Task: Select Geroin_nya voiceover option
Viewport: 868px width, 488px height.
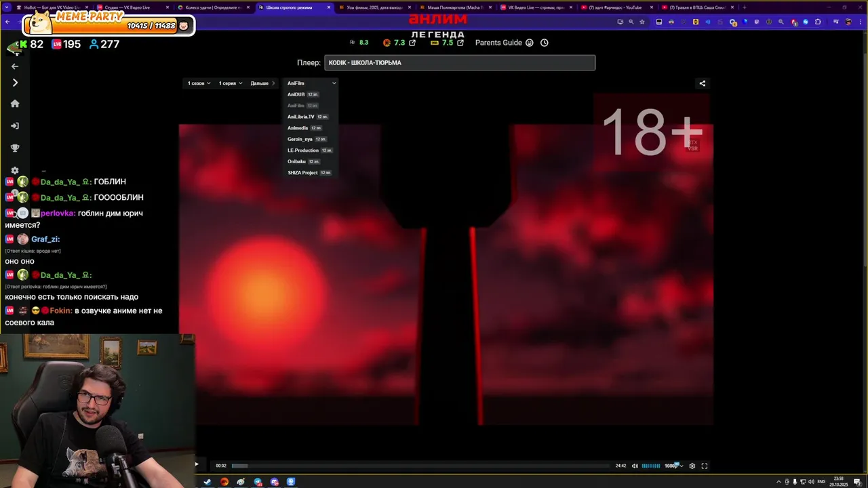Action: coord(307,139)
